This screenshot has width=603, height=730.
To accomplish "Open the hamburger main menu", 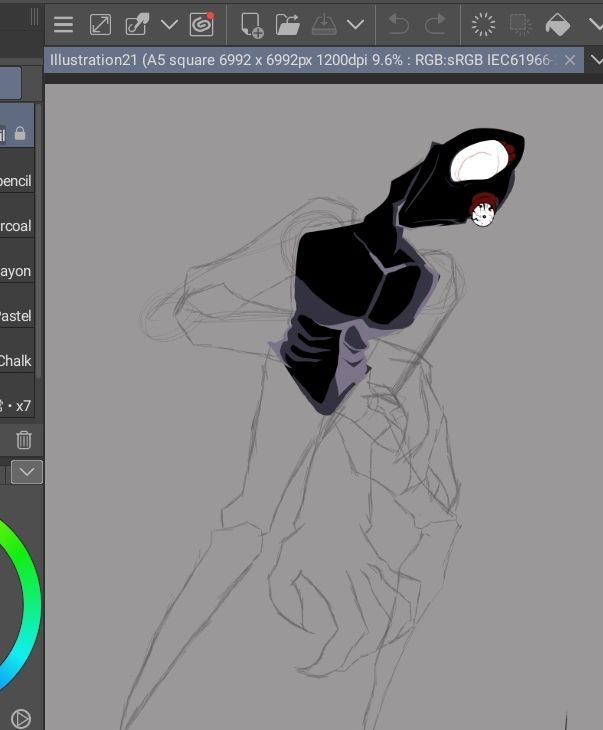I will coord(63,25).
